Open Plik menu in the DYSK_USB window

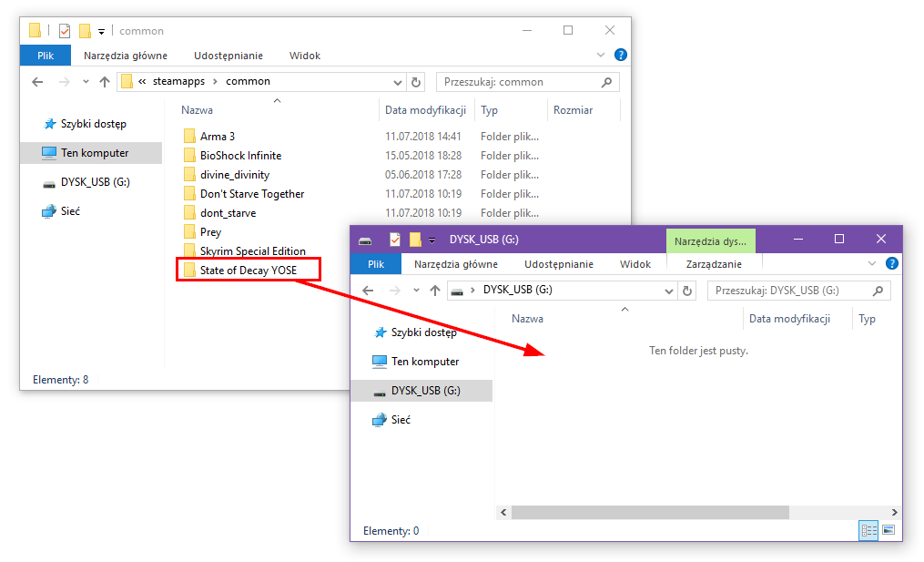[376, 264]
